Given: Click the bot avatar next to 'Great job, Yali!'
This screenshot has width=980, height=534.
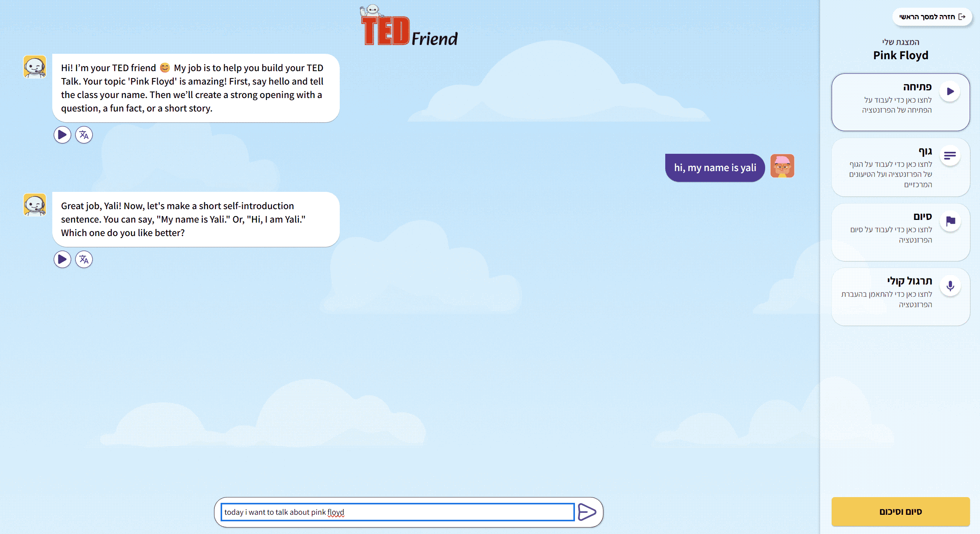Looking at the screenshot, I should [x=35, y=205].
